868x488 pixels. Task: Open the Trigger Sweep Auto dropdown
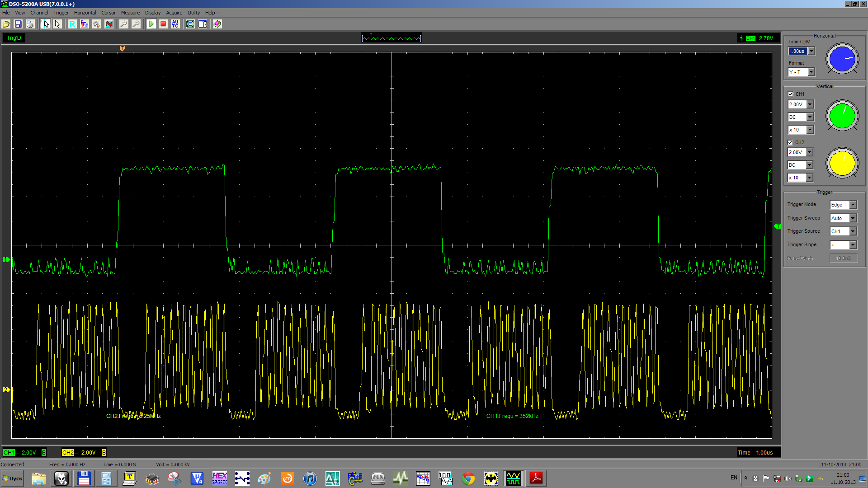[x=853, y=218]
